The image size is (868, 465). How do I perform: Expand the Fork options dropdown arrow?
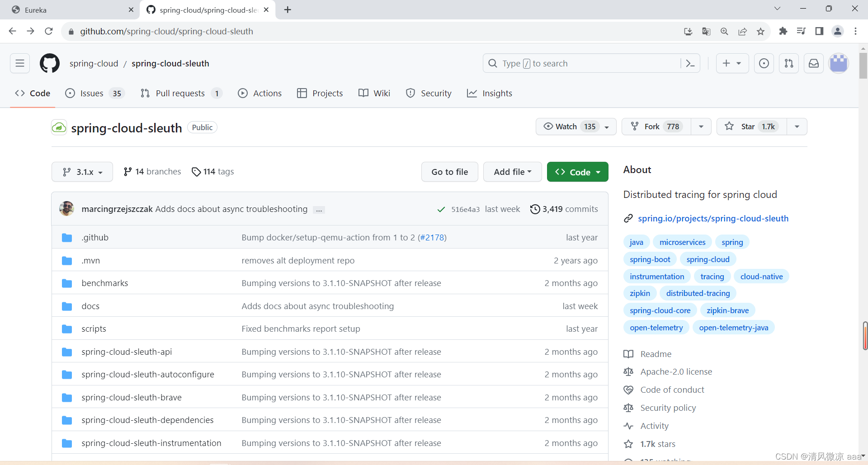(701, 127)
